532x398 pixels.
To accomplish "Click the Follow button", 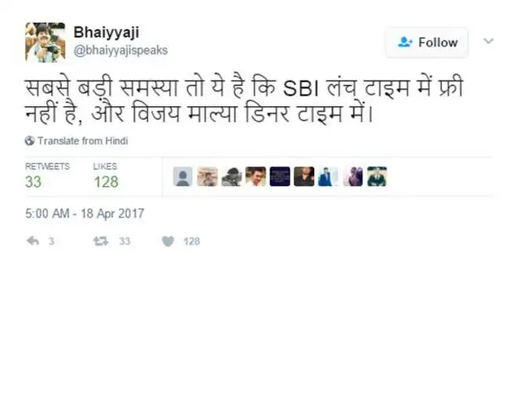I will tap(426, 42).
